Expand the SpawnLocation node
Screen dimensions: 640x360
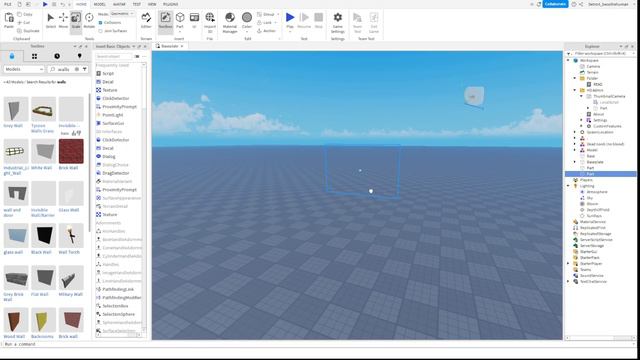tap(575, 132)
